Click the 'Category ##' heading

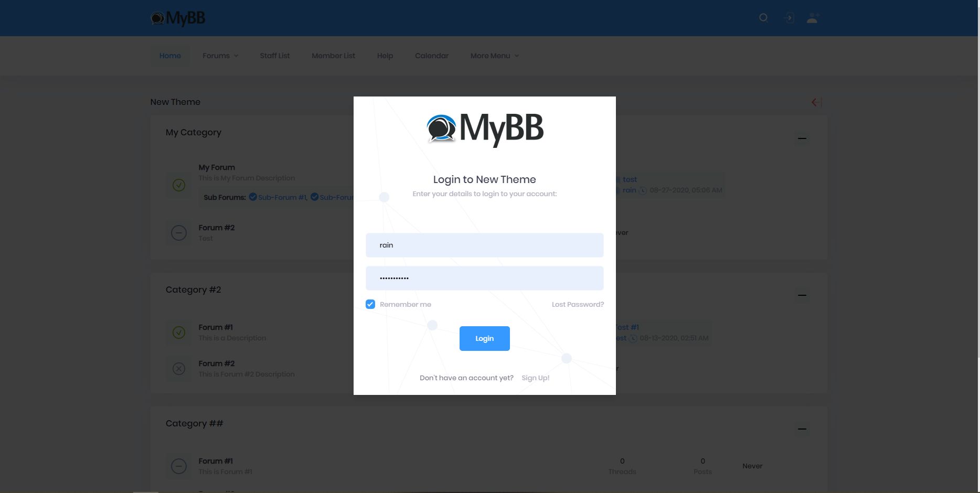coord(195,423)
